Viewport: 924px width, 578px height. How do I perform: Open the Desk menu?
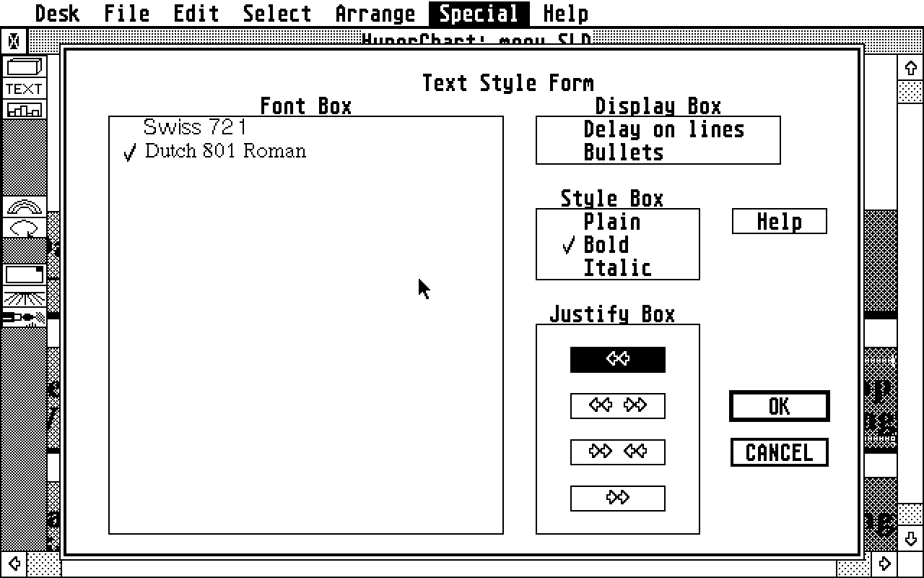57,13
